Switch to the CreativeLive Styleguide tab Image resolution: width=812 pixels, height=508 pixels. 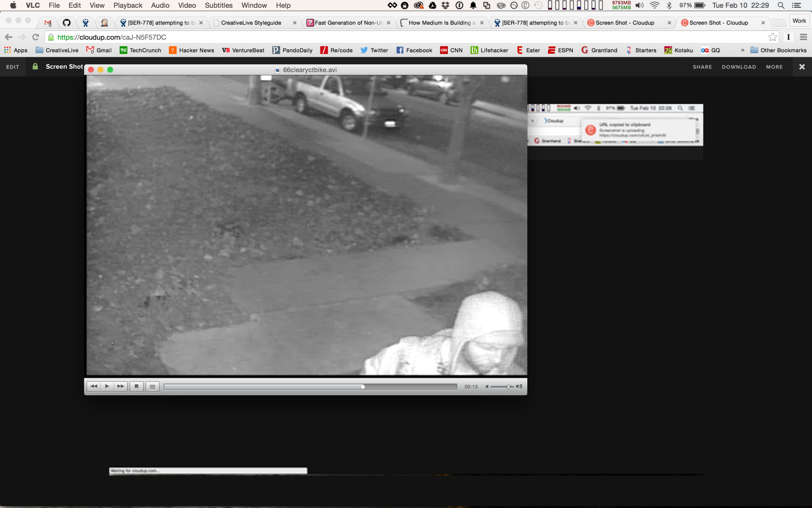coord(251,23)
